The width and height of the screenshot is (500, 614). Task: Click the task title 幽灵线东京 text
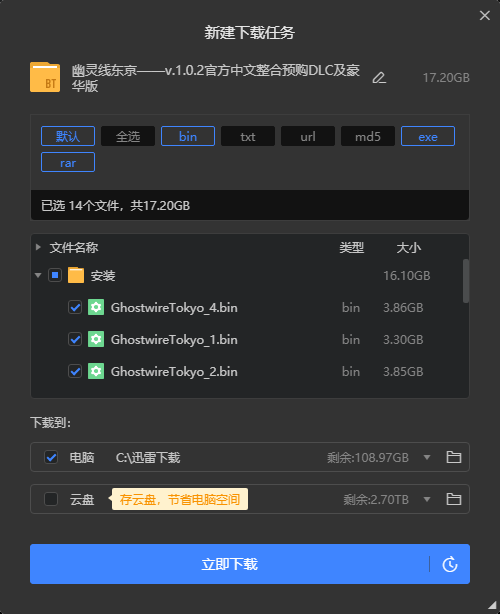pyautogui.click(x=215, y=78)
